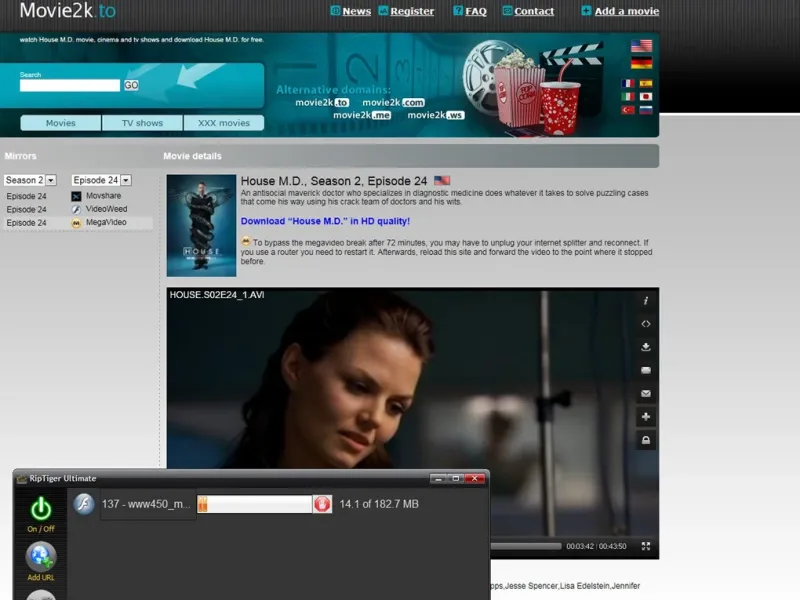The image size is (800, 600).
Task: Select the movie2k.me alternative domain
Action: tap(362, 115)
